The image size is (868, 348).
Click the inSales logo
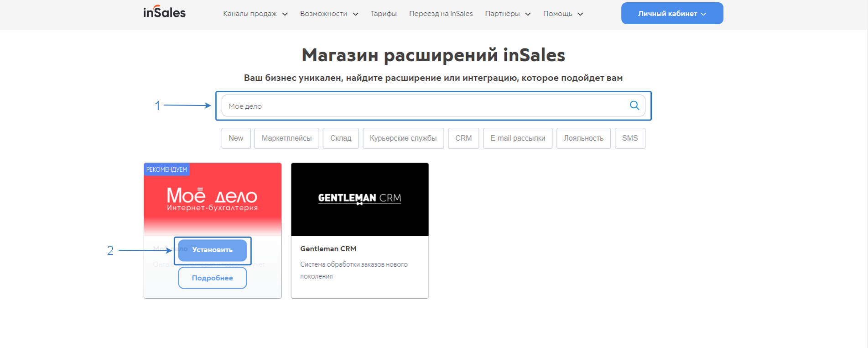[164, 12]
